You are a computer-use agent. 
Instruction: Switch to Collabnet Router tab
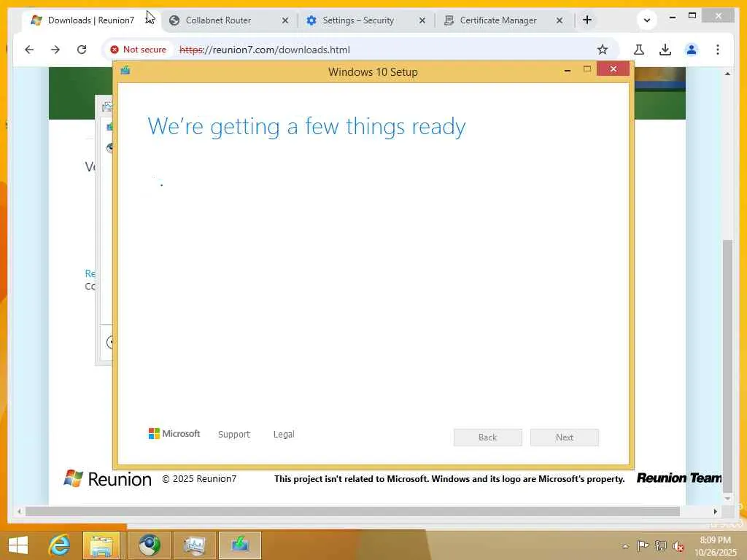click(x=218, y=20)
